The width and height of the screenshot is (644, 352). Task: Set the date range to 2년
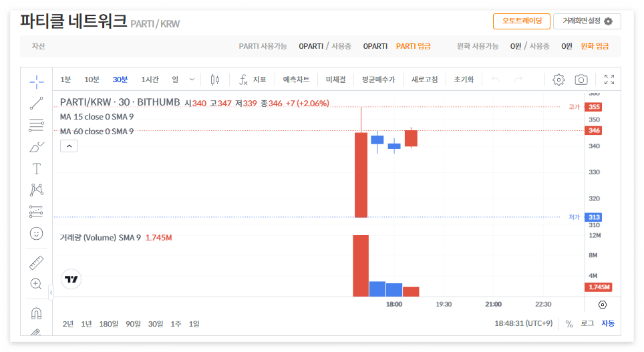68,324
